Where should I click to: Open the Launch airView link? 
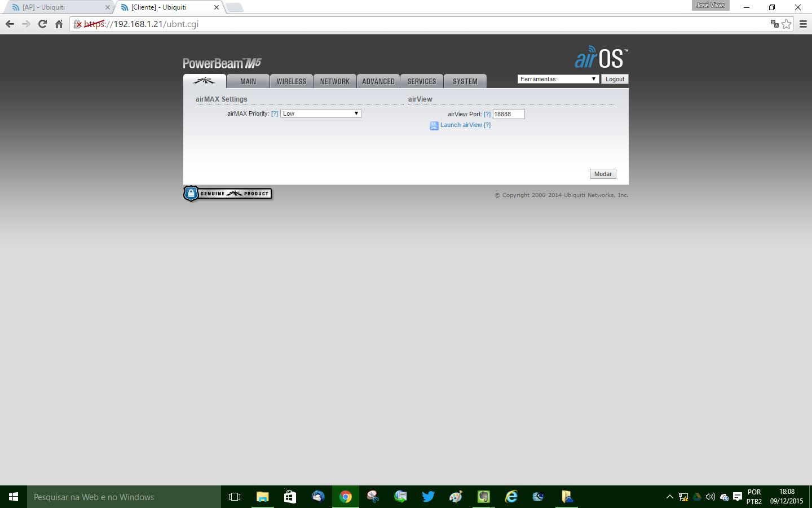tap(461, 125)
